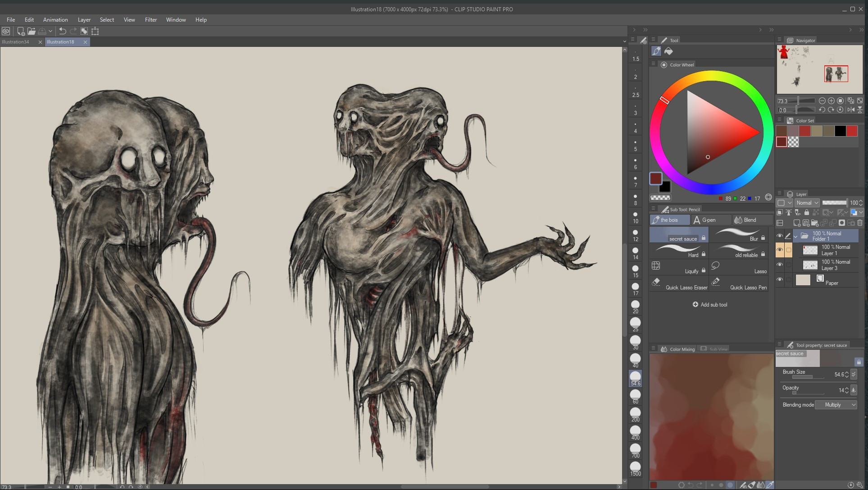
Task: Open the Animation menu
Action: point(55,20)
